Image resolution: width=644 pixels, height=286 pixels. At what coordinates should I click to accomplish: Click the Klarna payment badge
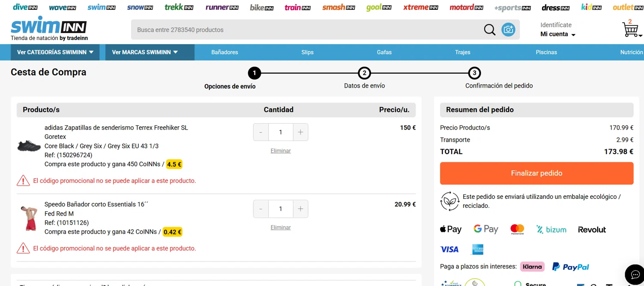532,267
